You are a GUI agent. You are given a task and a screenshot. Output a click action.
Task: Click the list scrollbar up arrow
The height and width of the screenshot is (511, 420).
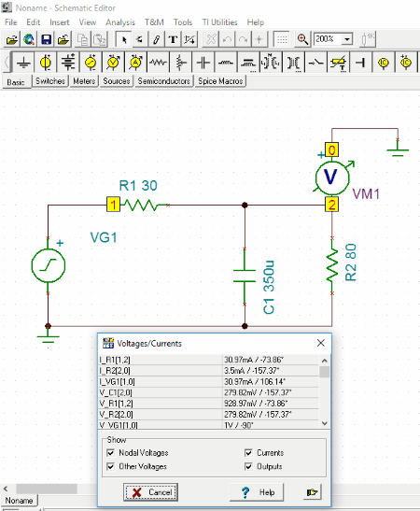324,361
